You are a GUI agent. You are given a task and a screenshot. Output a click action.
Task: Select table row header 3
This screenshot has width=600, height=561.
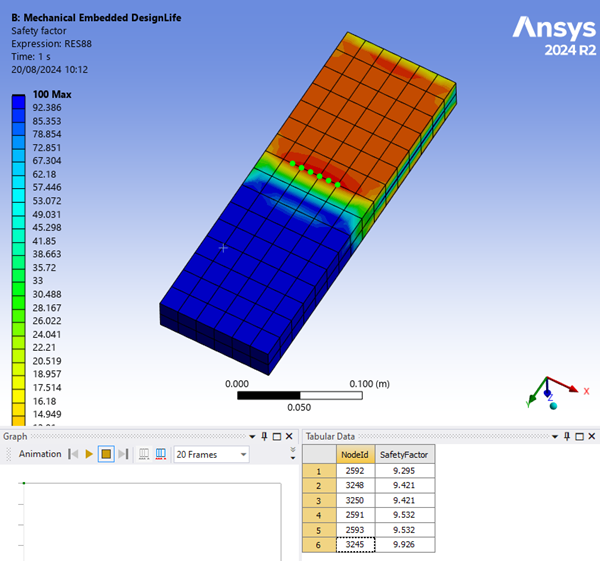click(319, 501)
